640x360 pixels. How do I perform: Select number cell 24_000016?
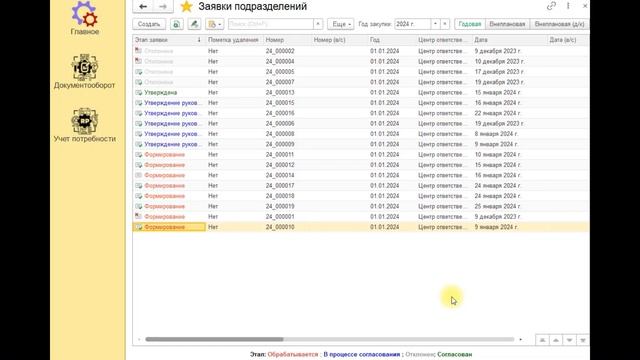280,113
